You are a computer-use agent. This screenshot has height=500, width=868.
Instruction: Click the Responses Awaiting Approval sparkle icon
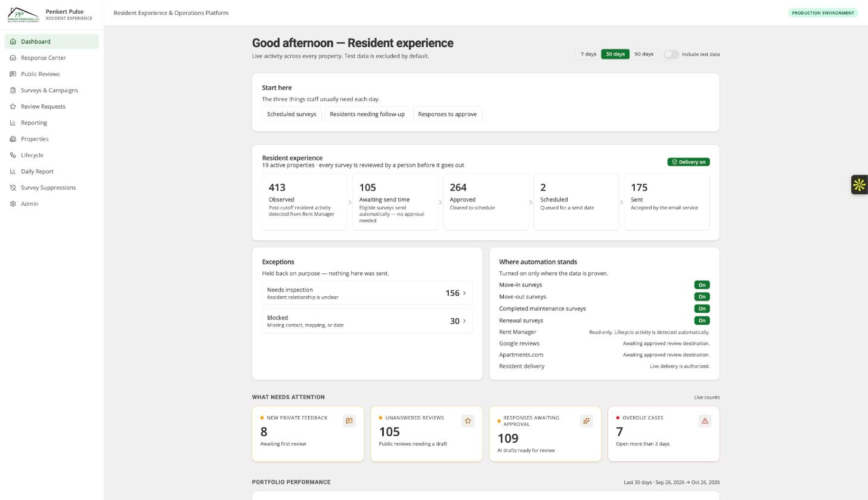point(587,421)
